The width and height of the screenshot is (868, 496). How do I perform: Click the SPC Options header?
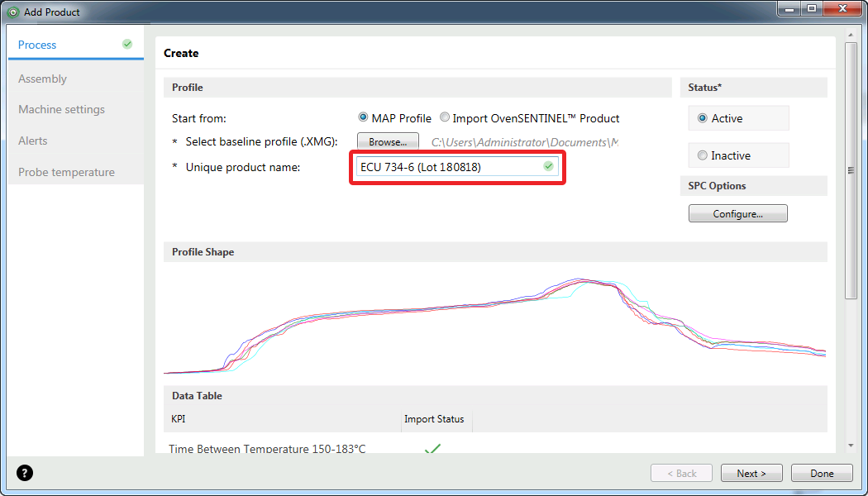[x=753, y=186]
